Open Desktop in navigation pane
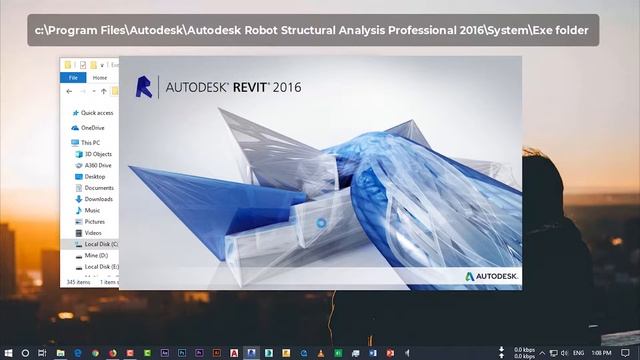Screen dimensions: 640x360 90,176
